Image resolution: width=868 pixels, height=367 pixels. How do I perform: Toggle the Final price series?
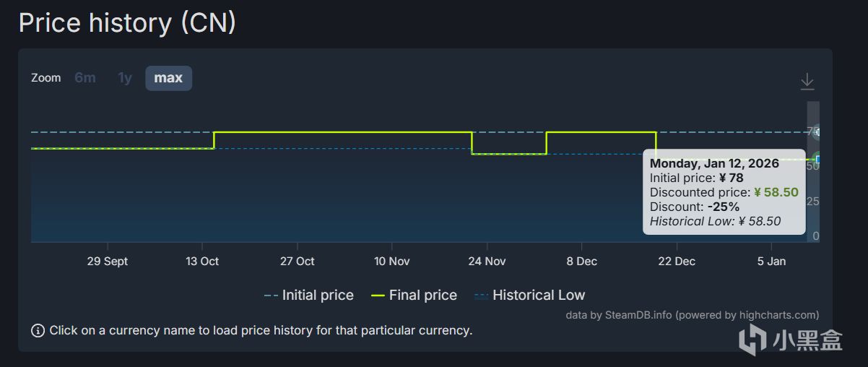422,295
